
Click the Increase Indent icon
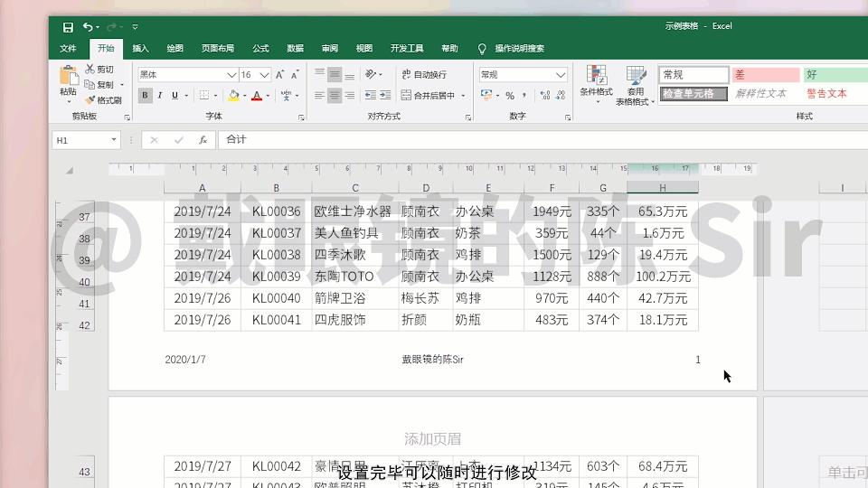(x=385, y=95)
